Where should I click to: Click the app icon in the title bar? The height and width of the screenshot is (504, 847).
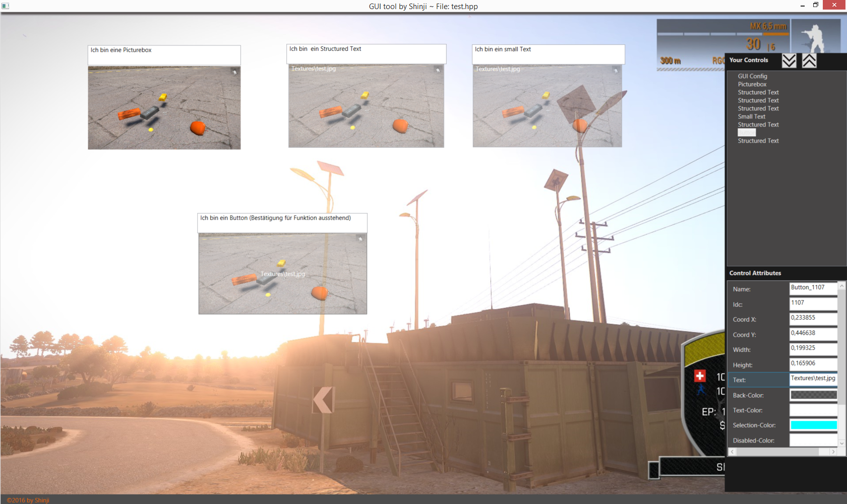[x=5, y=6]
